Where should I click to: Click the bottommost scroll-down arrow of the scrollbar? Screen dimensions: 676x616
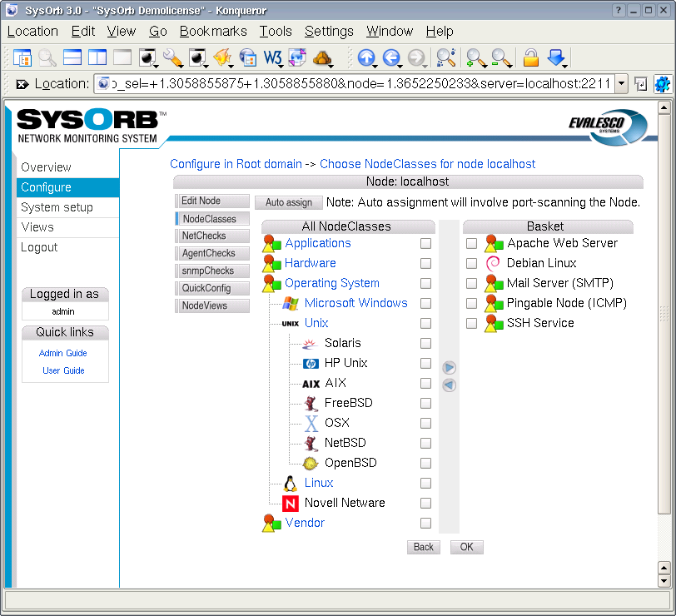click(664, 581)
